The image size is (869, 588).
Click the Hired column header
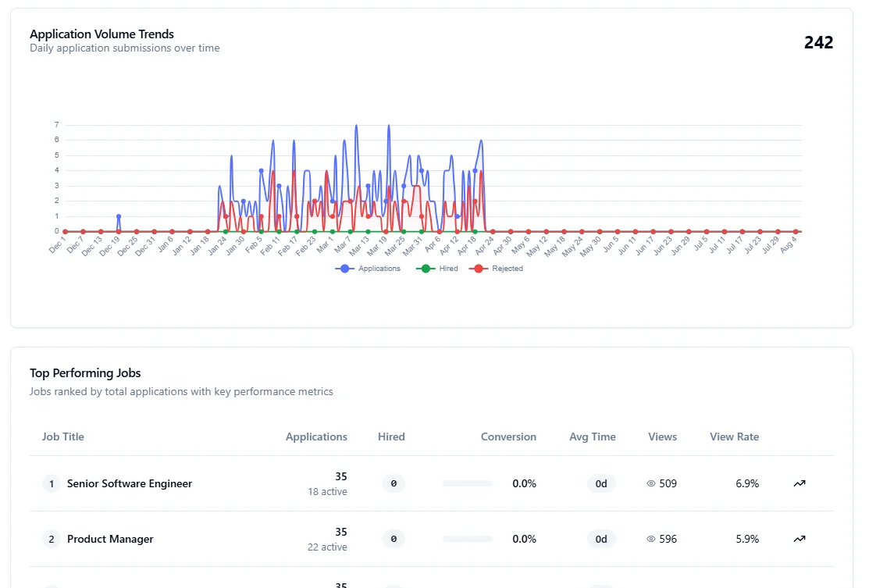point(391,437)
